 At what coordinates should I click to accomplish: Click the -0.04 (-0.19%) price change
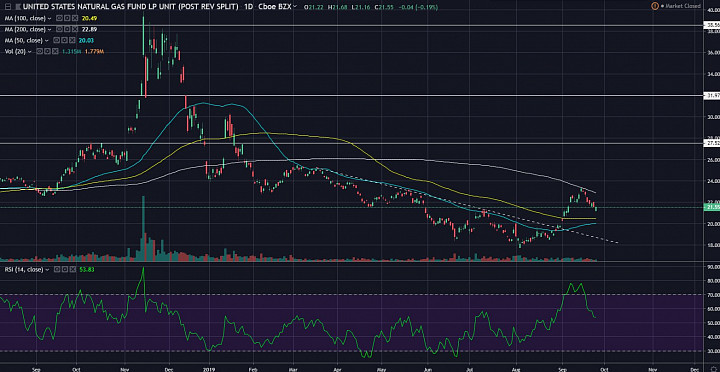tap(418, 7)
